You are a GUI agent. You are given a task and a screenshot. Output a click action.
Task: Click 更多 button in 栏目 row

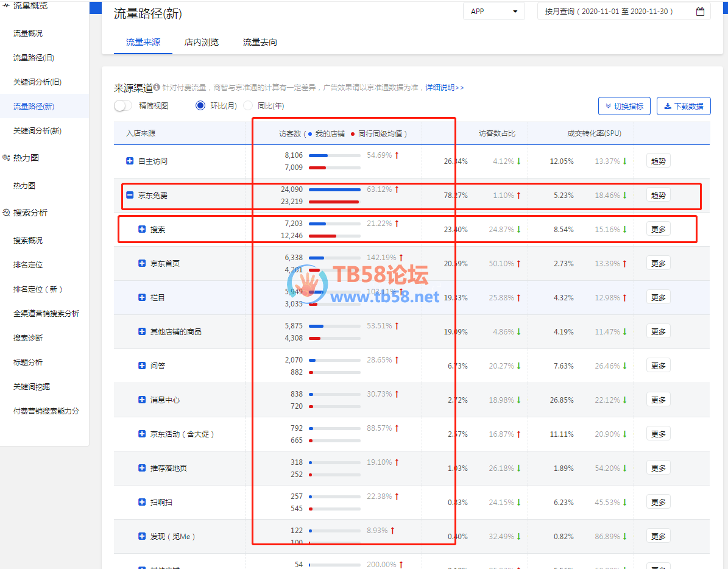(x=659, y=297)
